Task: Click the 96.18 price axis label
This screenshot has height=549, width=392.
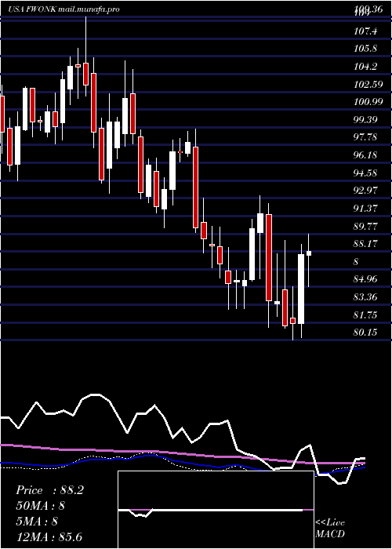Action: click(x=365, y=155)
